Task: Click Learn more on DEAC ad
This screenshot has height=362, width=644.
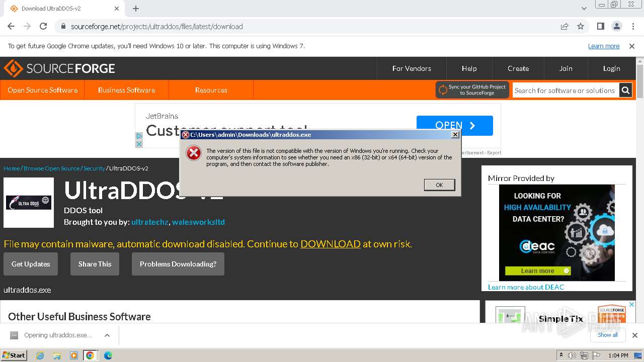Action: (x=538, y=271)
